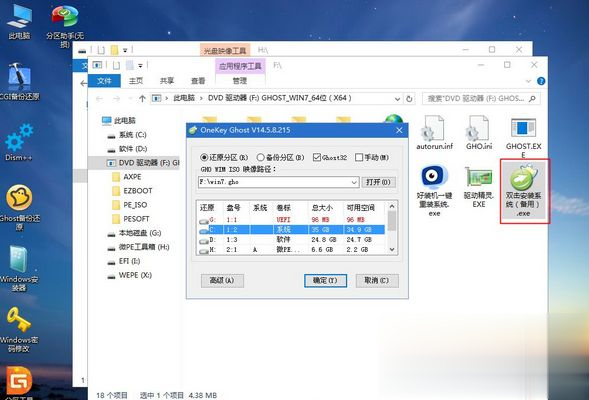Select the AXPE folder in tree
This screenshot has width=589, height=400.
click(127, 177)
